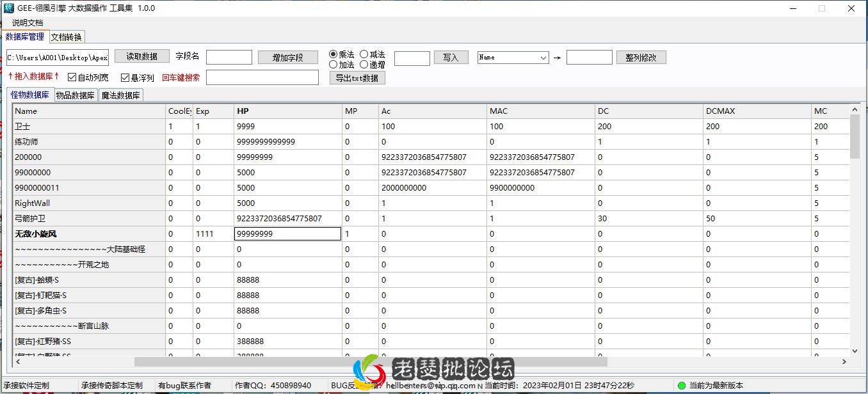Click the 导出txt数据 button
Image resolution: width=868 pixels, height=394 pixels.
click(357, 78)
